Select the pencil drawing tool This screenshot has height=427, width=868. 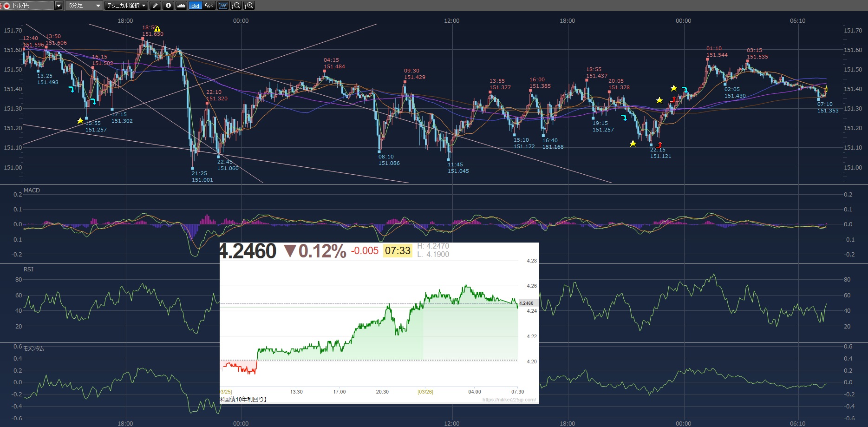155,6
